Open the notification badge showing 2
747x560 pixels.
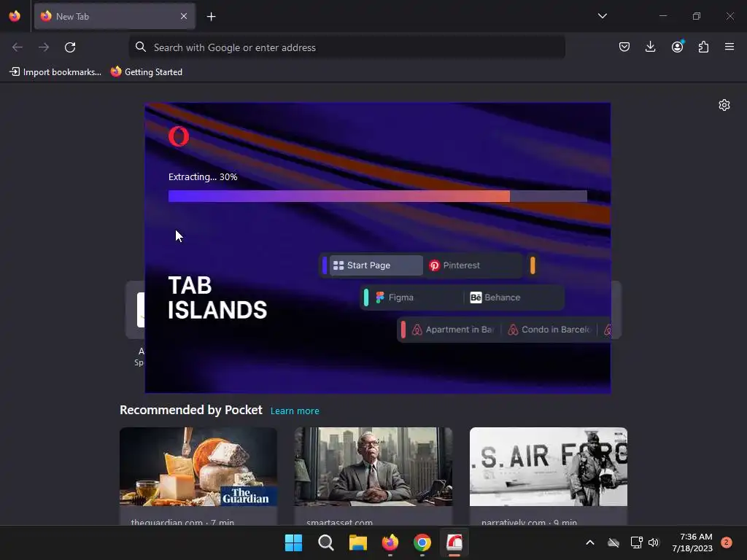click(x=727, y=542)
